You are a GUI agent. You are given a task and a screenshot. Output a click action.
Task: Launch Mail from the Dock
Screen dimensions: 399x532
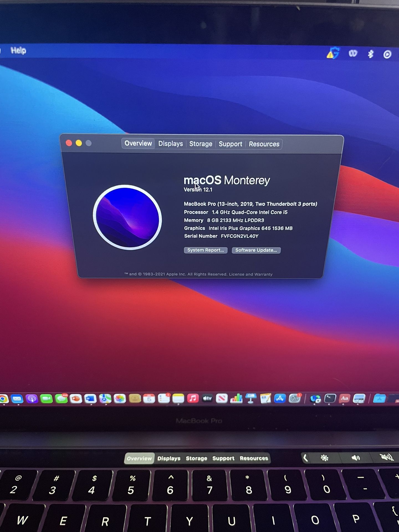click(17, 399)
